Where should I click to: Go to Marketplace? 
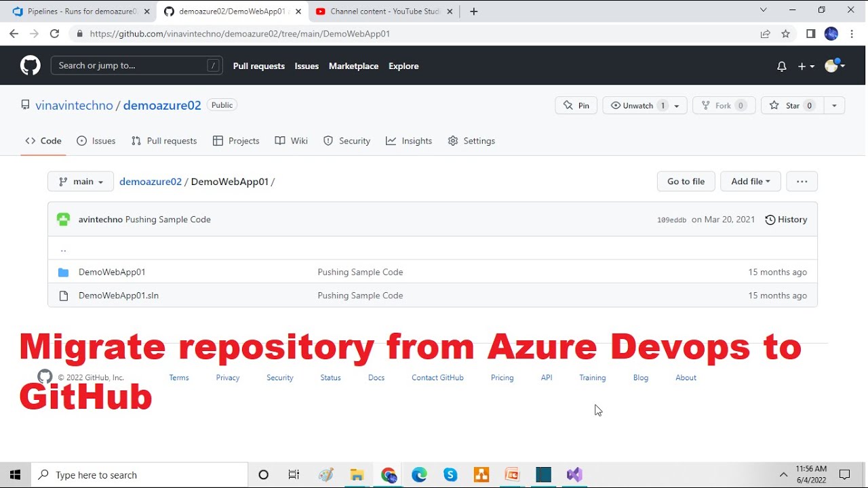pyautogui.click(x=353, y=66)
